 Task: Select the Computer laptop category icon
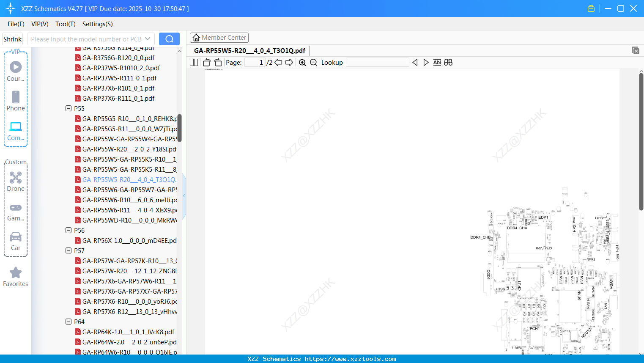(16, 126)
